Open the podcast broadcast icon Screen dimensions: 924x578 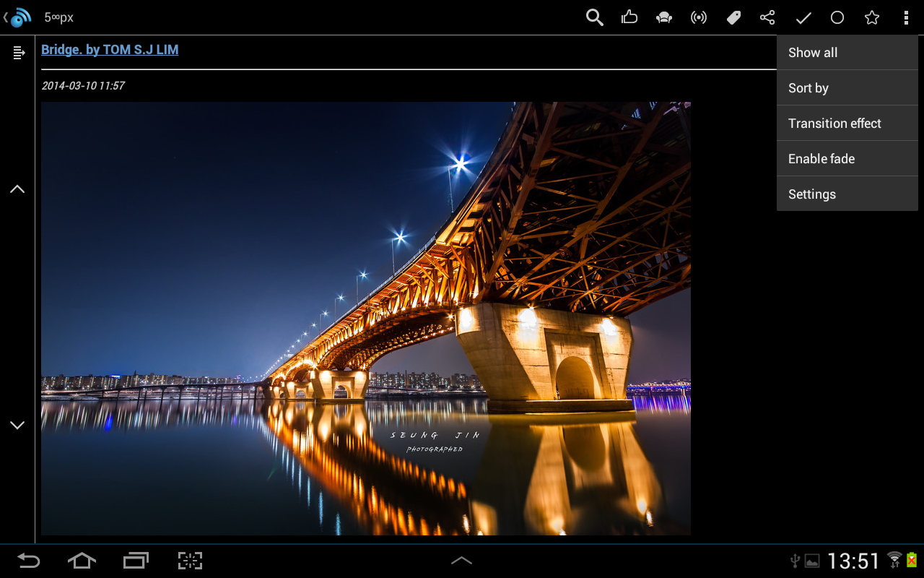coord(698,17)
